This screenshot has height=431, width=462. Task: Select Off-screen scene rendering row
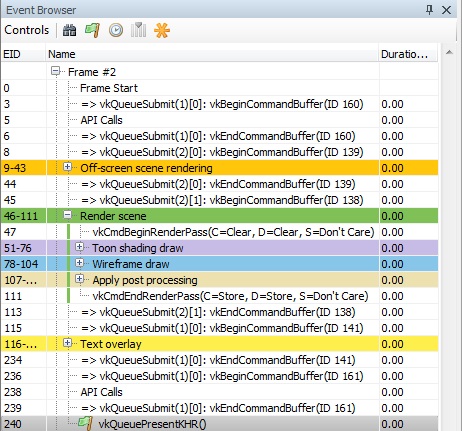point(219,168)
